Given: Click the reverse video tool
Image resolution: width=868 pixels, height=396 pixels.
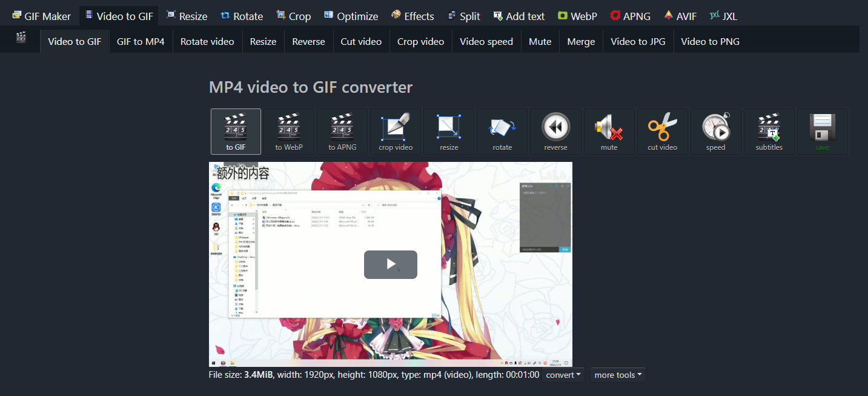Looking at the screenshot, I should 555,132.
